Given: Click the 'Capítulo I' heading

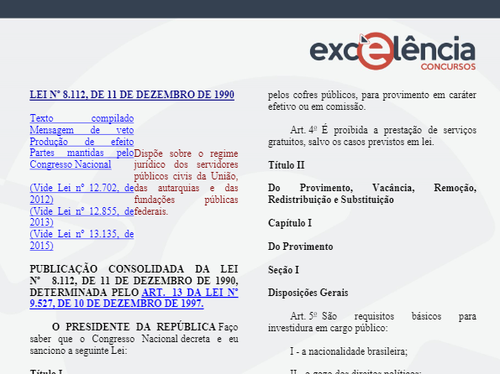Looking at the screenshot, I should pos(290,223).
